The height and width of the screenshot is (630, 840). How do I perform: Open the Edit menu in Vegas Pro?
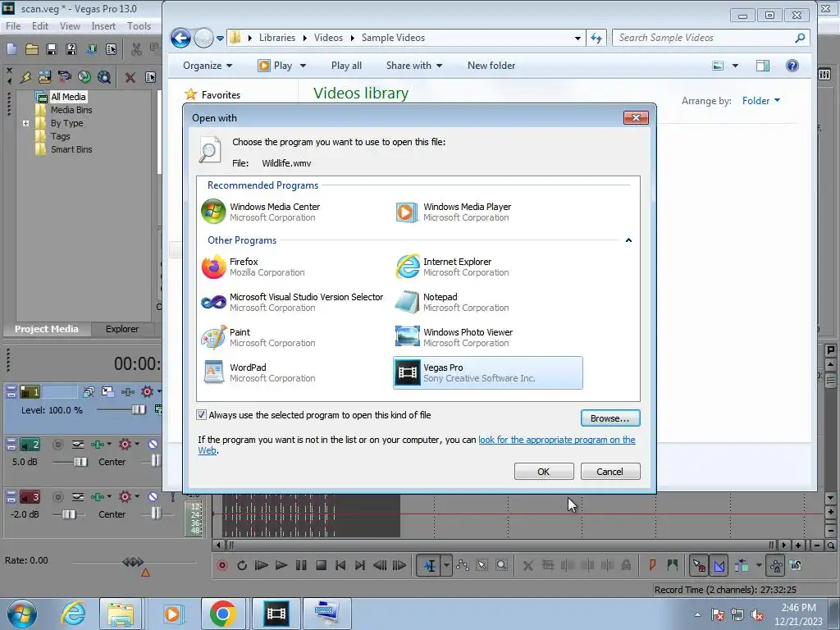tap(40, 25)
